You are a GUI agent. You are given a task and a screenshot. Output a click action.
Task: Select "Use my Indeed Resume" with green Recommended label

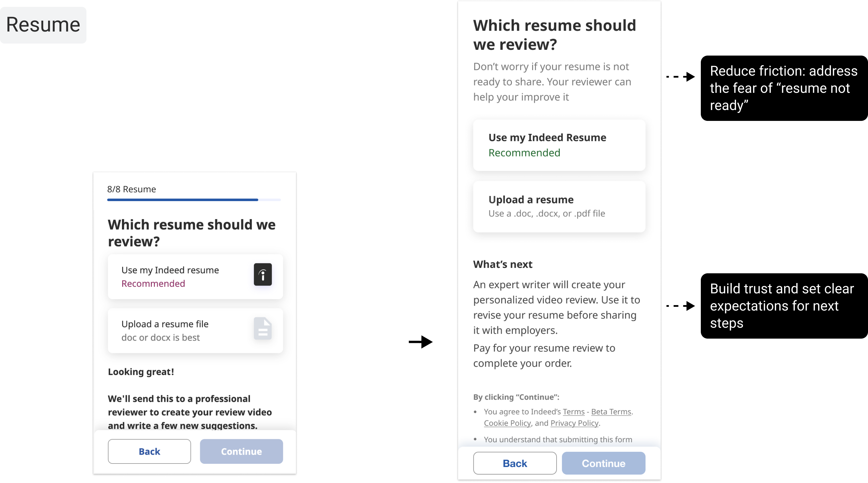559,145
